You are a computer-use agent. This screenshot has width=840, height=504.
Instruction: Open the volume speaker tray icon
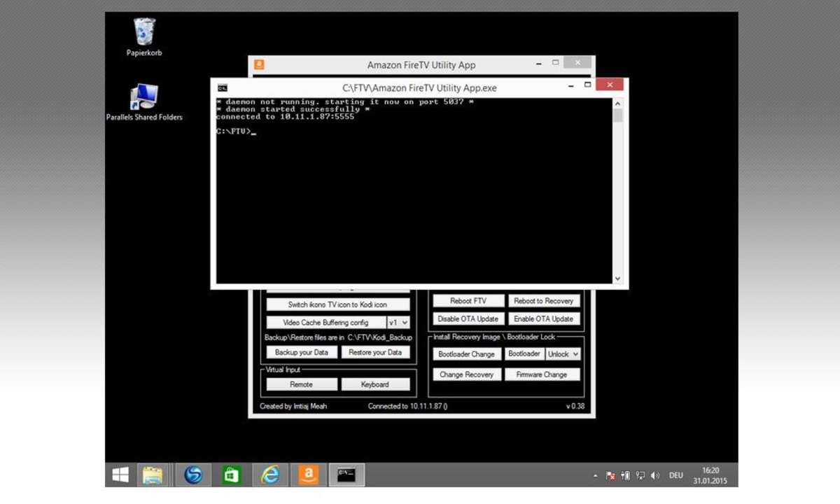click(x=655, y=475)
